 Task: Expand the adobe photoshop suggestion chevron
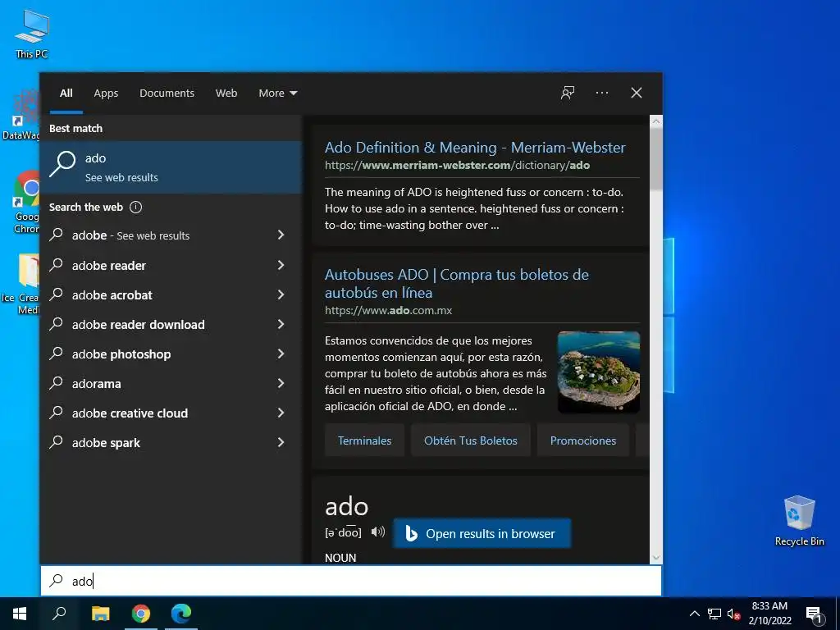(x=281, y=354)
